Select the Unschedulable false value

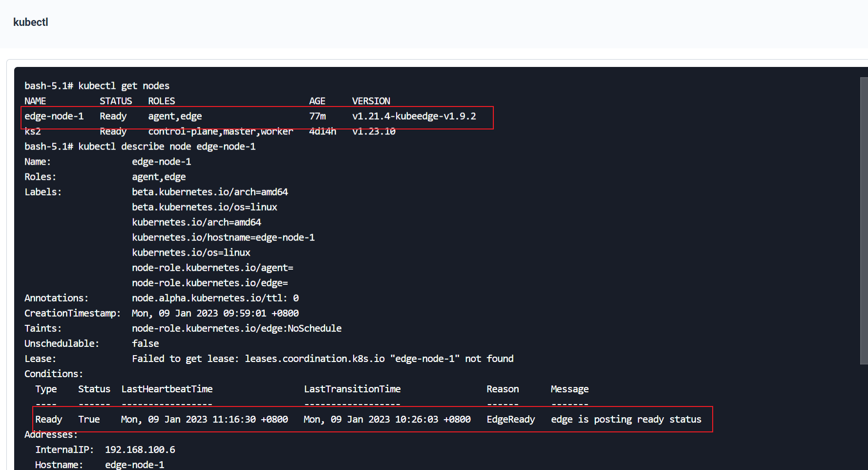145,343
